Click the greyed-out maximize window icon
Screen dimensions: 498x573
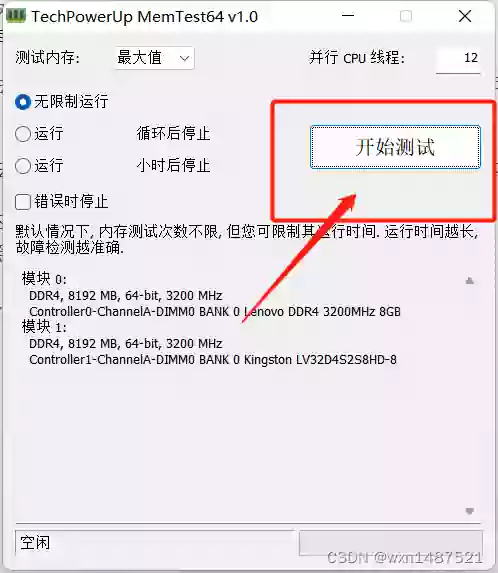pos(406,16)
